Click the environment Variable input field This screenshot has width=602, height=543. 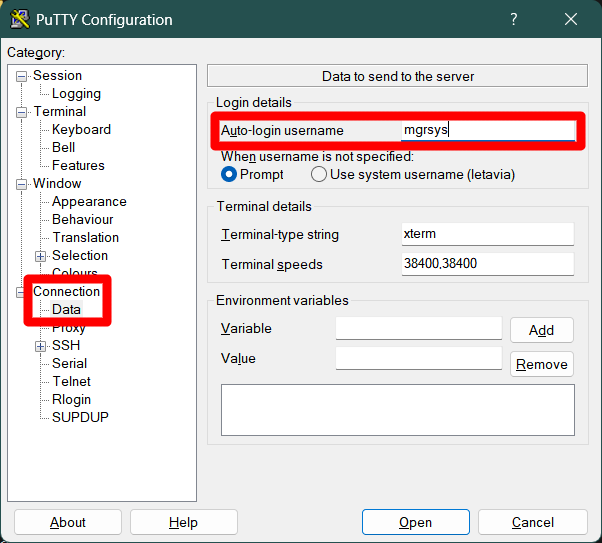coord(419,328)
